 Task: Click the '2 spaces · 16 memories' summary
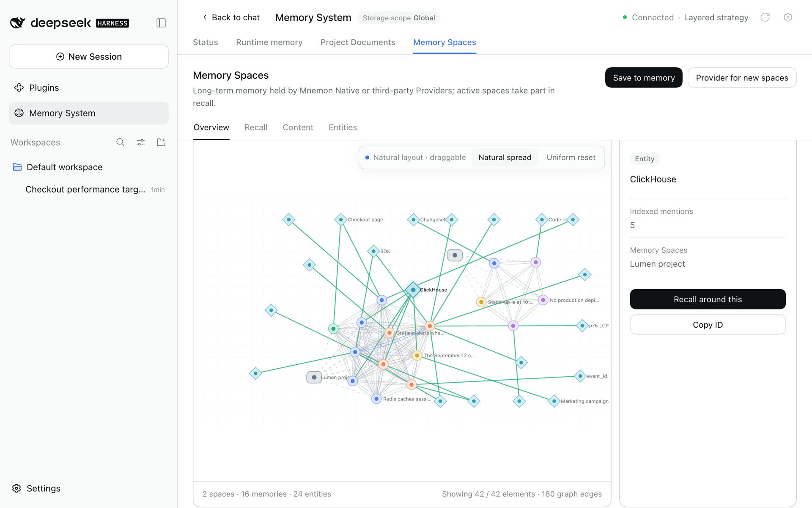(x=267, y=494)
